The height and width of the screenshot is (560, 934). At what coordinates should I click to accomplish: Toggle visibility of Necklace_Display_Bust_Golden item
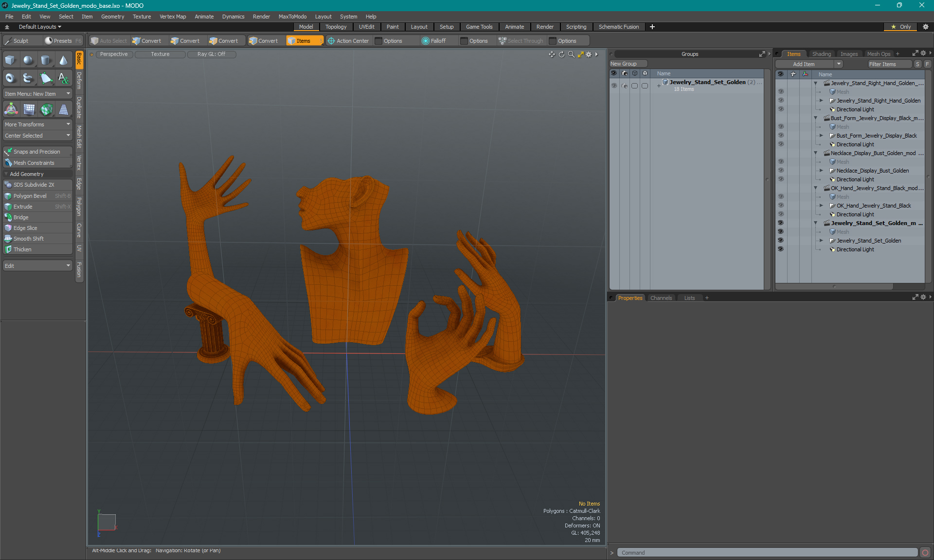[x=780, y=171]
